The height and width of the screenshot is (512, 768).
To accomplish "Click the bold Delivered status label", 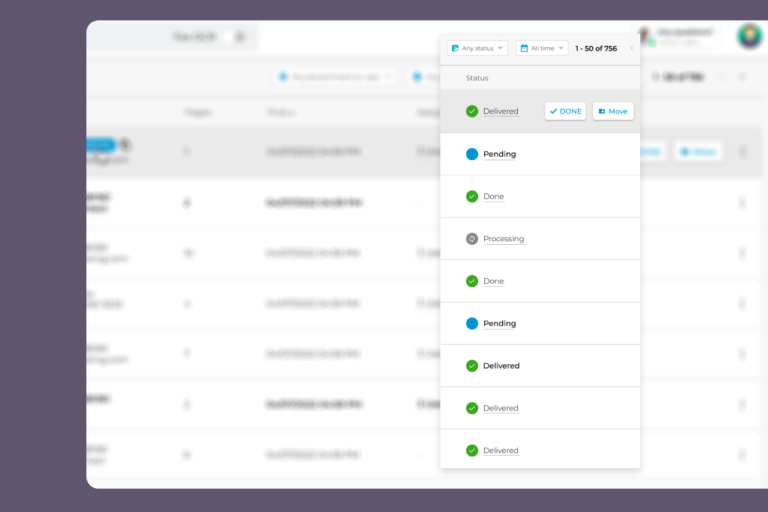I will coord(501,366).
